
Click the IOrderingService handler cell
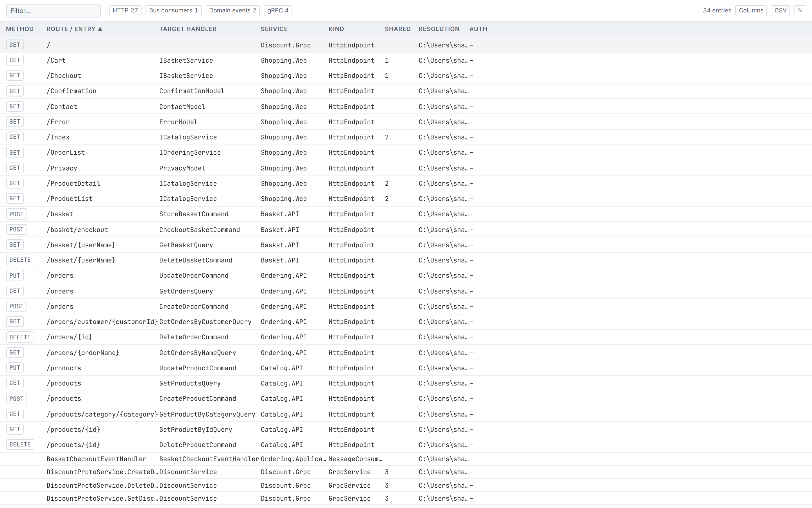tap(190, 152)
